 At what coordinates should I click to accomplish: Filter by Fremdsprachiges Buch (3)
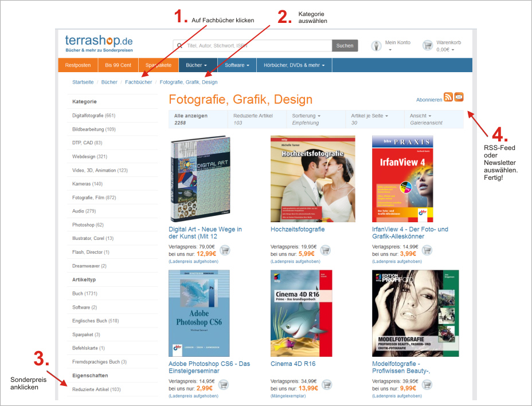pyautogui.click(x=99, y=362)
